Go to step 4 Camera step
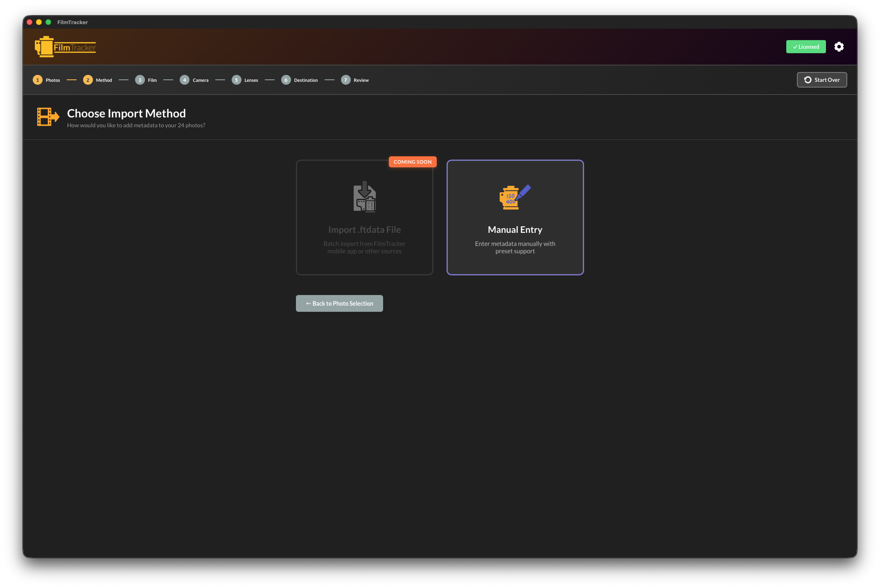Viewport: 880px width, 588px height. point(185,80)
